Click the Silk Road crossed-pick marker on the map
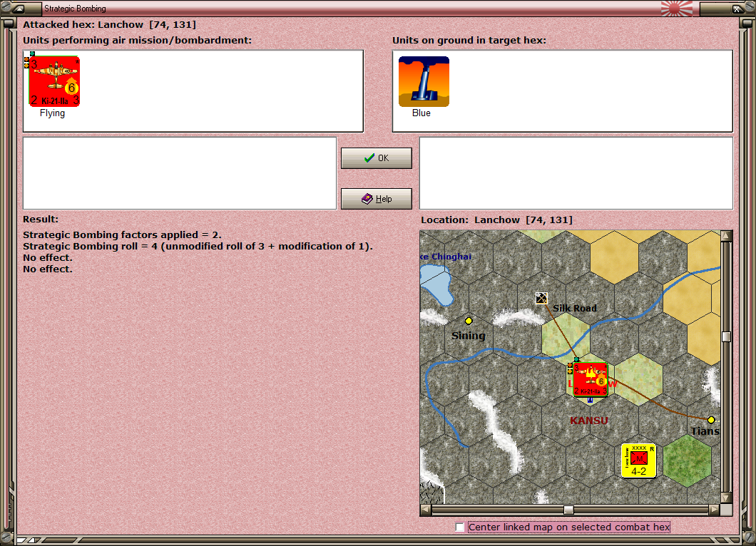The width and height of the screenshot is (756, 546). pyautogui.click(x=541, y=298)
